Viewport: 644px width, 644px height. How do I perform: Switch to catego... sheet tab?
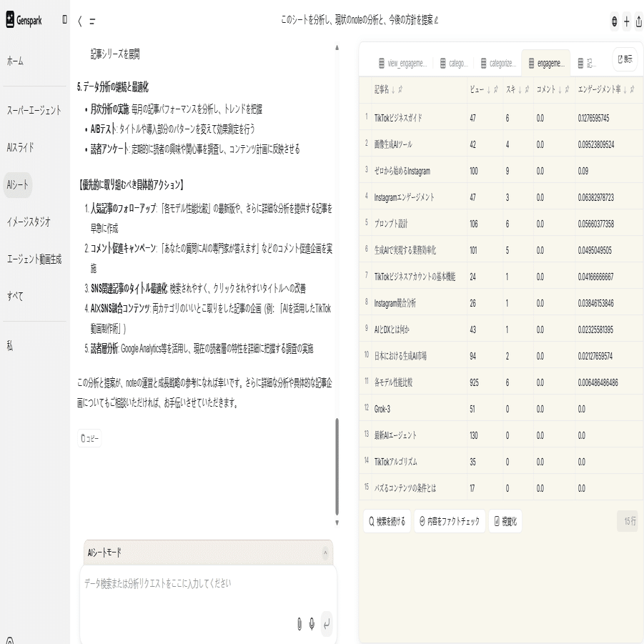click(454, 63)
